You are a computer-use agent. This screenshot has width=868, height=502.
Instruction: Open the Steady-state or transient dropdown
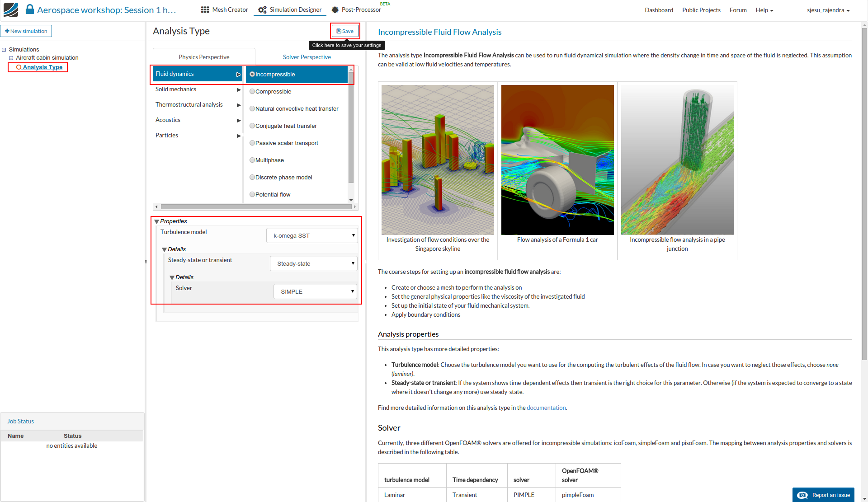[313, 263]
